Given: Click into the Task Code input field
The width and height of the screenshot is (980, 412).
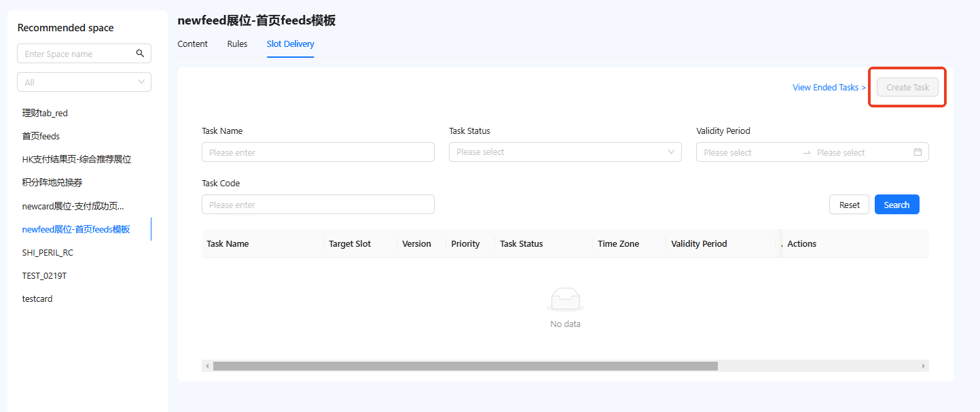Looking at the screenshot, I should (318, 205).
